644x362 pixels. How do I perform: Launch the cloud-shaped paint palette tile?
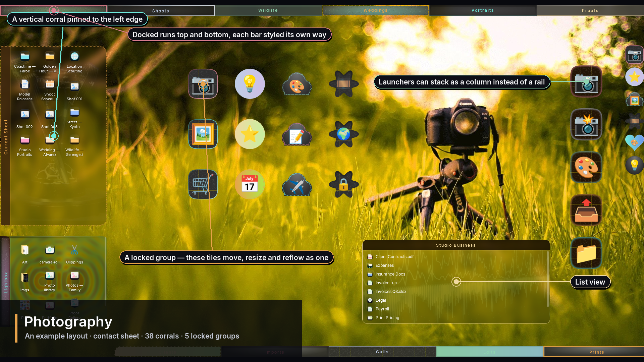coord(297,84)
